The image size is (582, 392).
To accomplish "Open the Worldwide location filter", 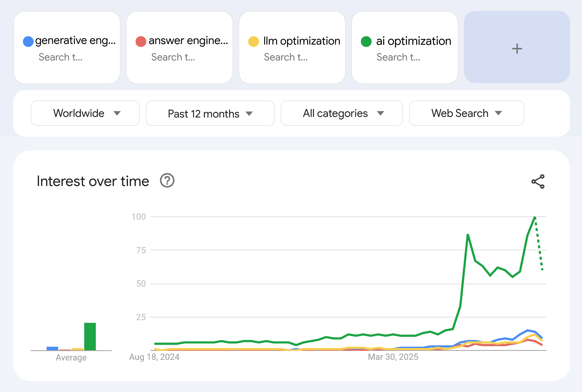I will 85,113.
